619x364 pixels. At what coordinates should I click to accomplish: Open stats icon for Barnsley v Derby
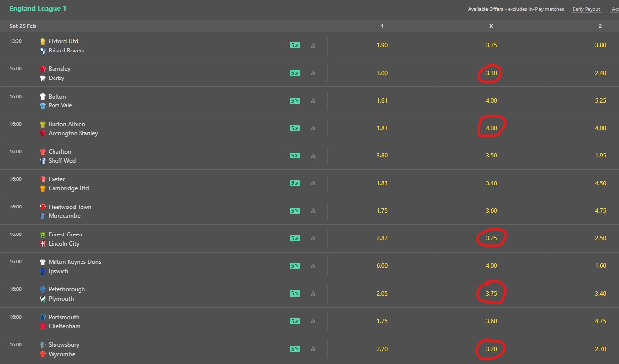(x=313, y=73)
